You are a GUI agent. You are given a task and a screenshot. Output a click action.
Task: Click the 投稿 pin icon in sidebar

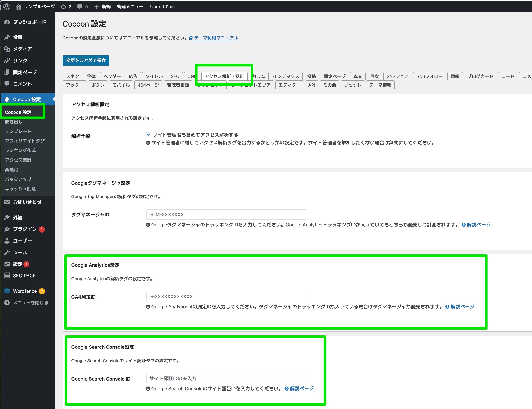point(7,37)
